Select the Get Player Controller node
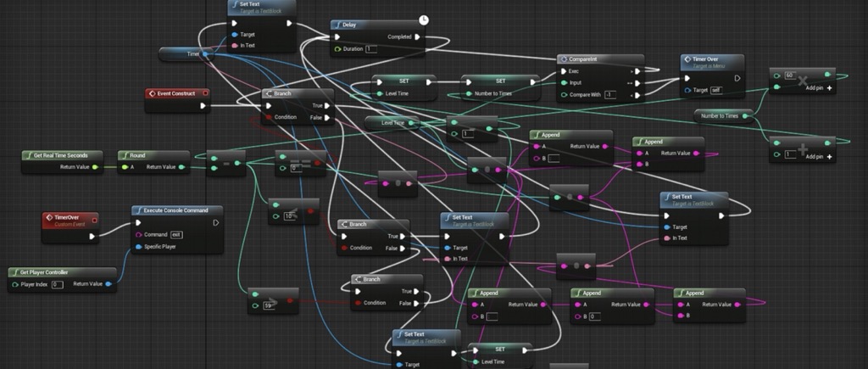Viewport: 868px width, 369px height. point(63,279)
